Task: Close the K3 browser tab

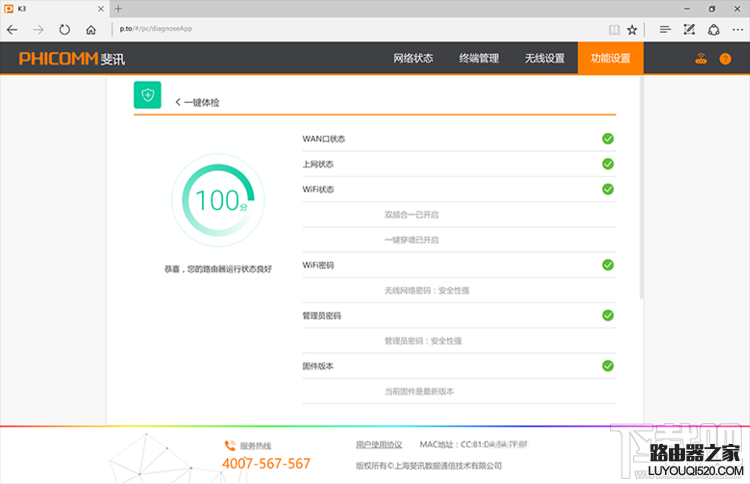Action: pyautogui.click(x=100, y=9)
